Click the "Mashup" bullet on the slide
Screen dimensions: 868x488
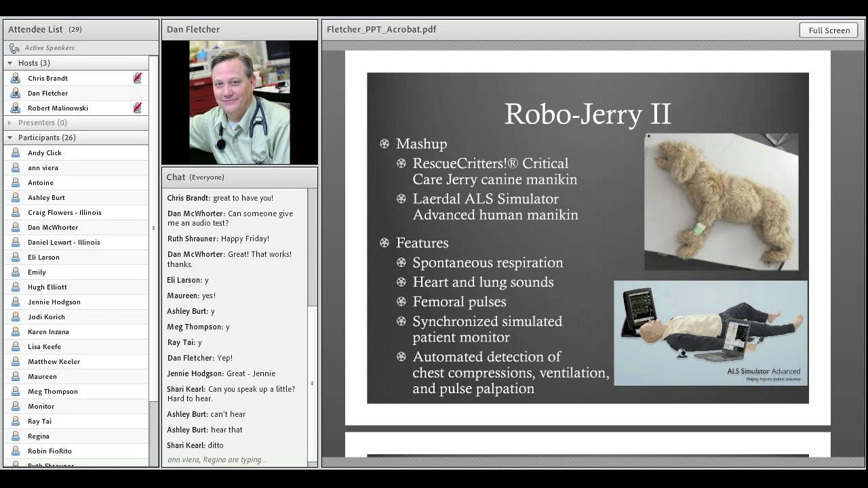click(x=421, y=144)
